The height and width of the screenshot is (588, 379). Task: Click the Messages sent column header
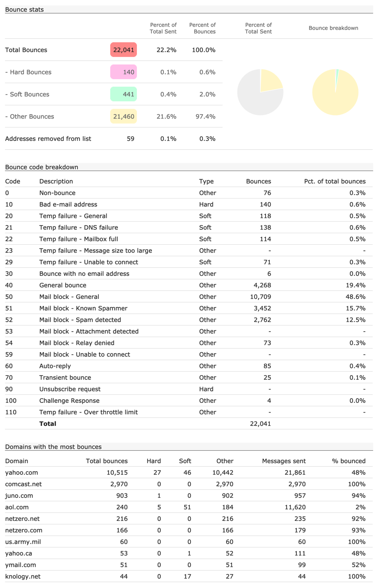[x=283, y=461]
